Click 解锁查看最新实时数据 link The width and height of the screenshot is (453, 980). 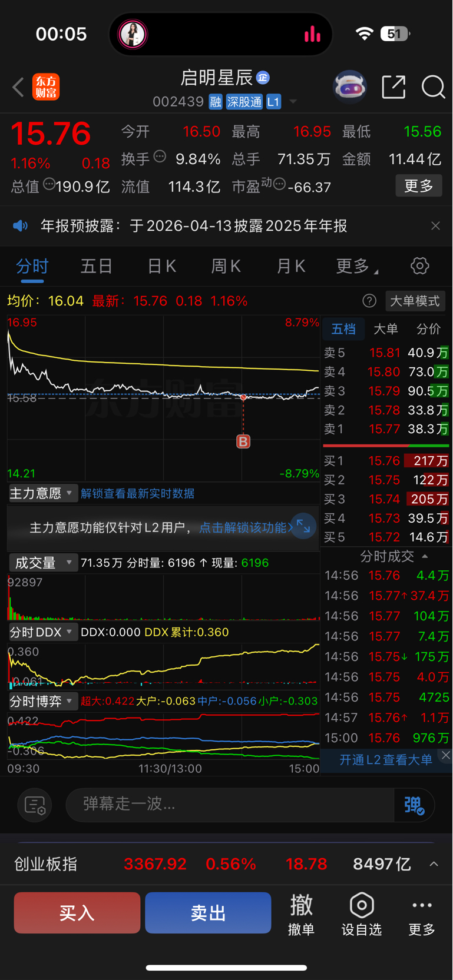(137, 493)
